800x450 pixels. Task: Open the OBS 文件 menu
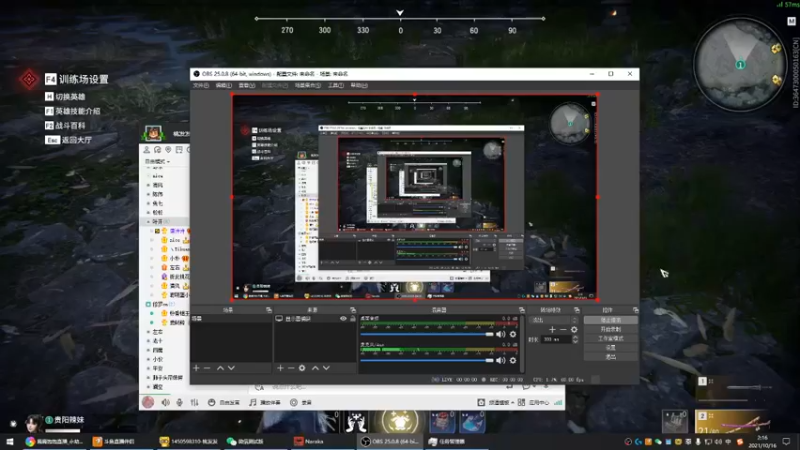pyautogui.click(x=201, y=85)
